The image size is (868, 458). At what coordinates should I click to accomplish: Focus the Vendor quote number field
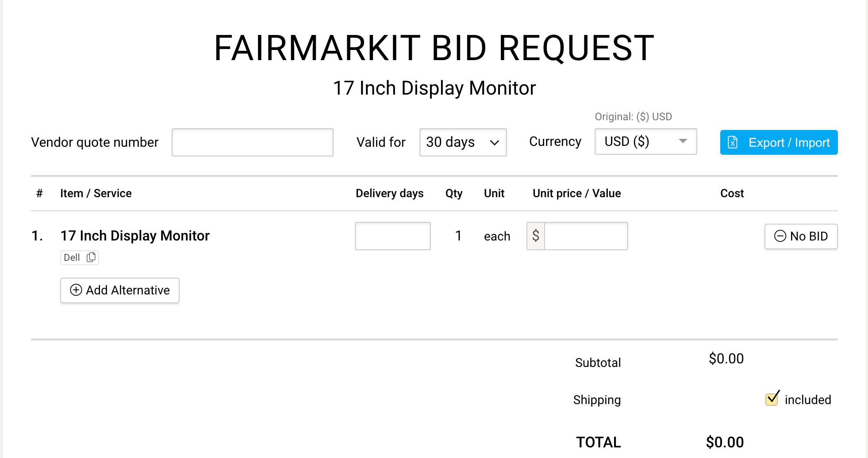[252, 142]
